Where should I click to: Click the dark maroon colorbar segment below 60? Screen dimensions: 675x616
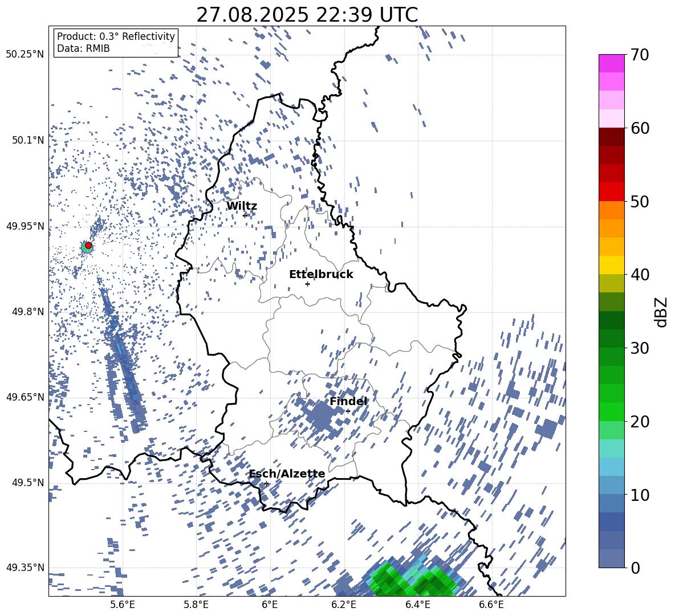point(611,137)
